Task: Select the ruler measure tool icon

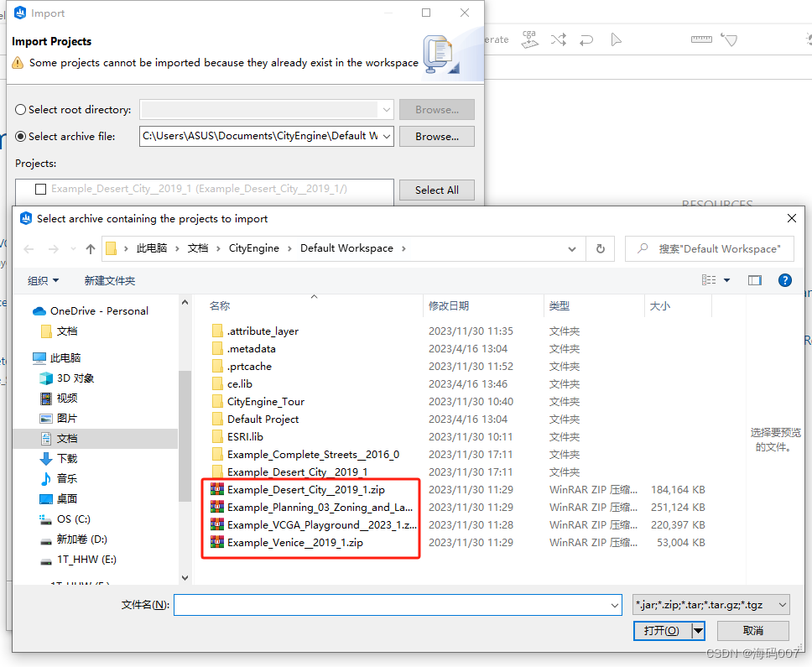Action: click(x=701, y=39)
